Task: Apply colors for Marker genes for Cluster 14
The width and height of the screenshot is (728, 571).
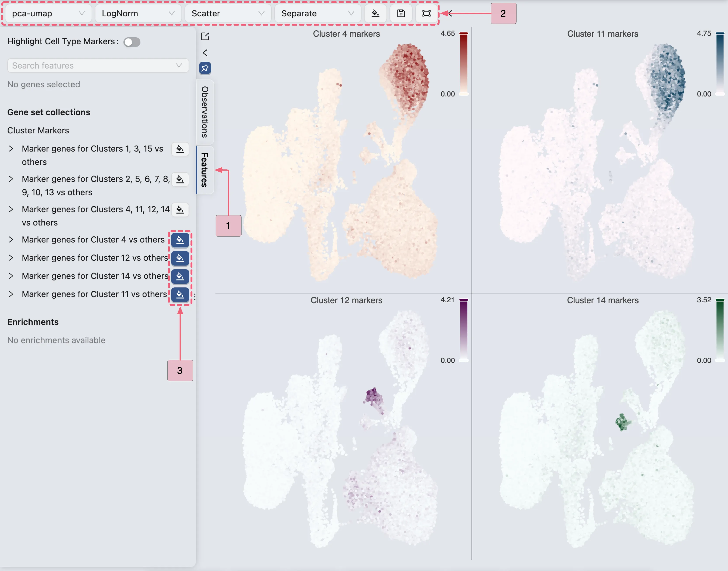Action: click(x=180, y=276)
